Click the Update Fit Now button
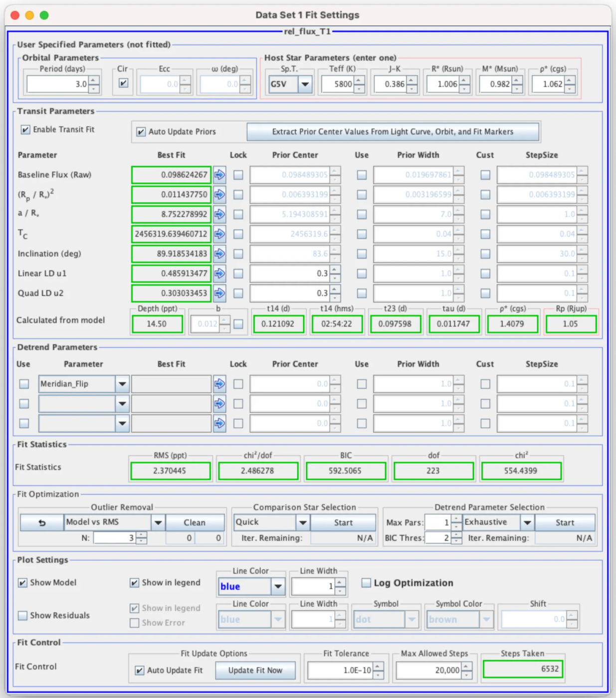616x698 pixels. click(255, 671)
